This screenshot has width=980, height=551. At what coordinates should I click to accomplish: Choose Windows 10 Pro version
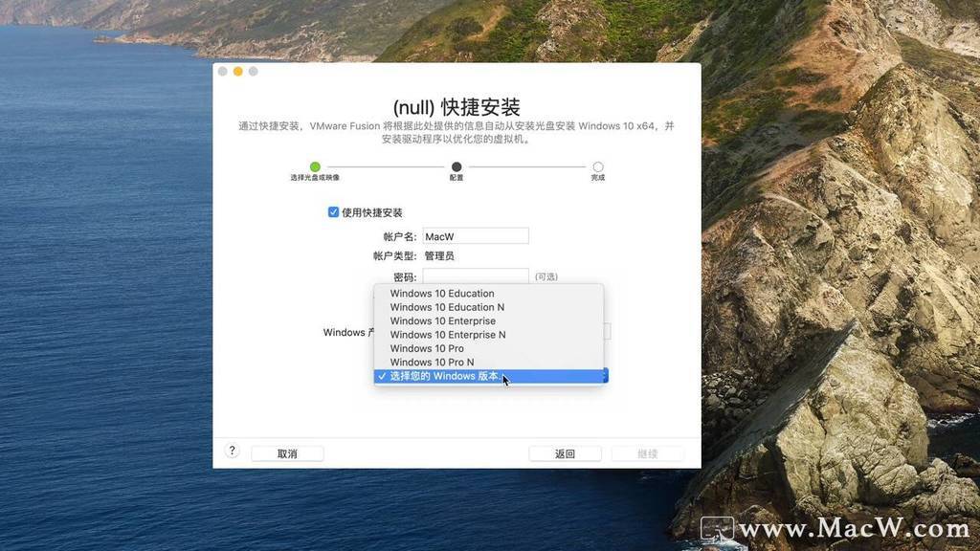pos(489,348)
